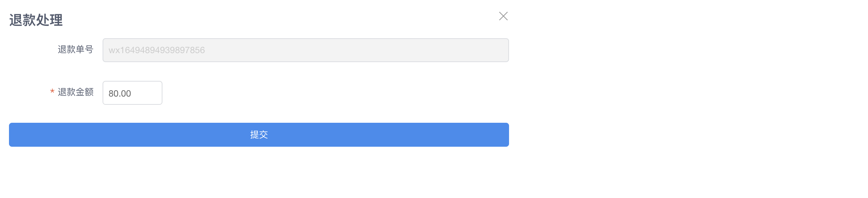Viewport: 868px width, 198px height.
Task: Dismiss the refund dialog using the cross icon
Action: 503,16
